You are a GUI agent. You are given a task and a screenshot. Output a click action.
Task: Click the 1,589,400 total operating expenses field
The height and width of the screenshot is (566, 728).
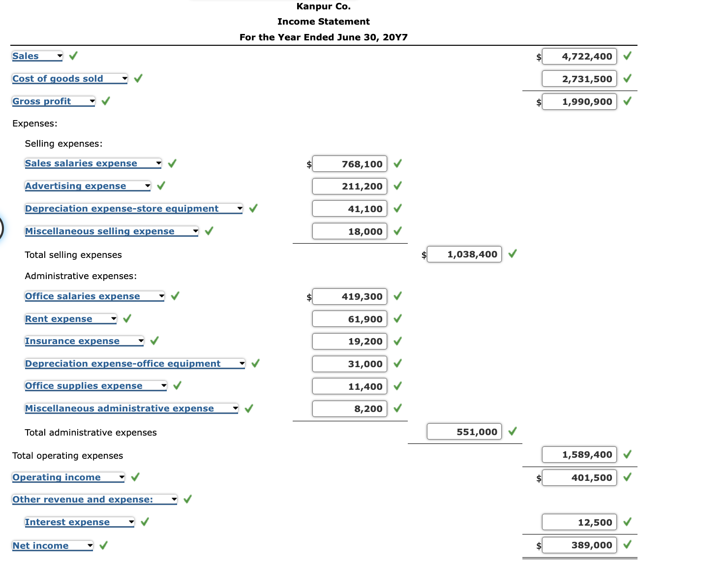[579, 455]
